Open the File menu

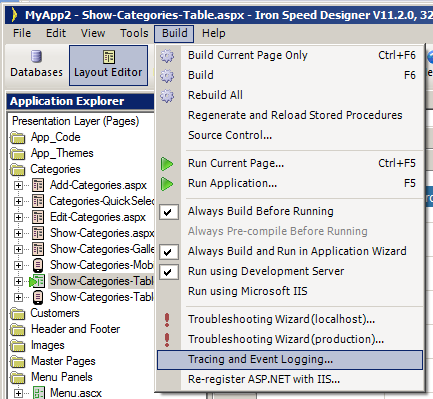[x=22, y=33]
